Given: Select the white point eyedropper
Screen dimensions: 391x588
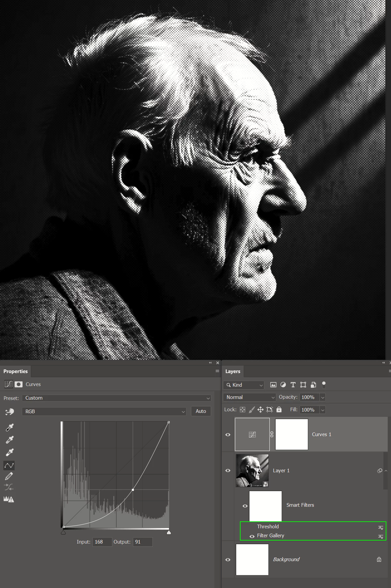Looking at the screenshot, I should [10, 452].
